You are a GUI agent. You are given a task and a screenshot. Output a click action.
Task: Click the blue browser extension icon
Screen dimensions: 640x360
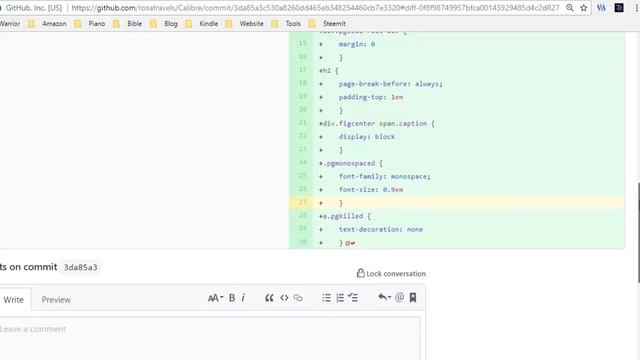601,8
